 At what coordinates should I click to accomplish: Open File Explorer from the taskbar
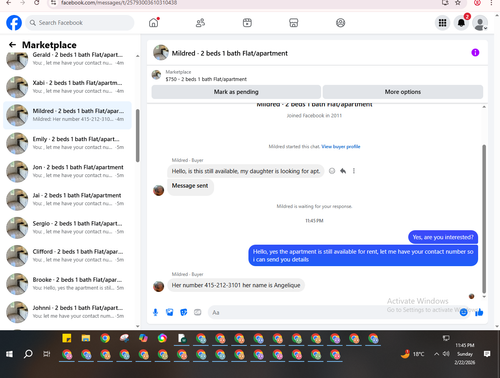pos(86,338)
